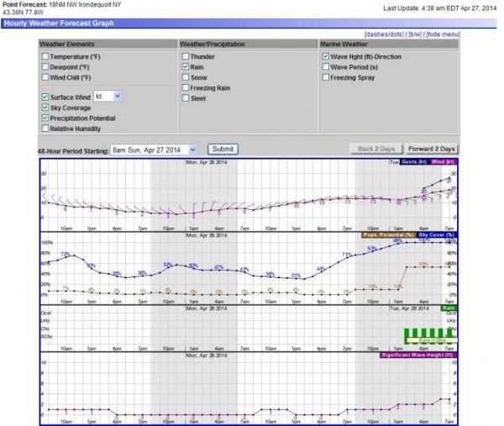Enable the Snow checkbox
The height and width of the screenshot is (426, 504).
[x=186, y=76]
